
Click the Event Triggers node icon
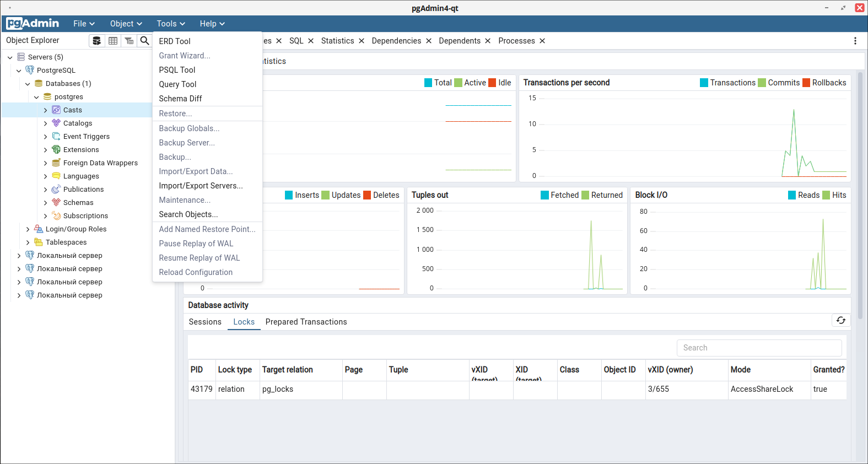tap(56, 136)
